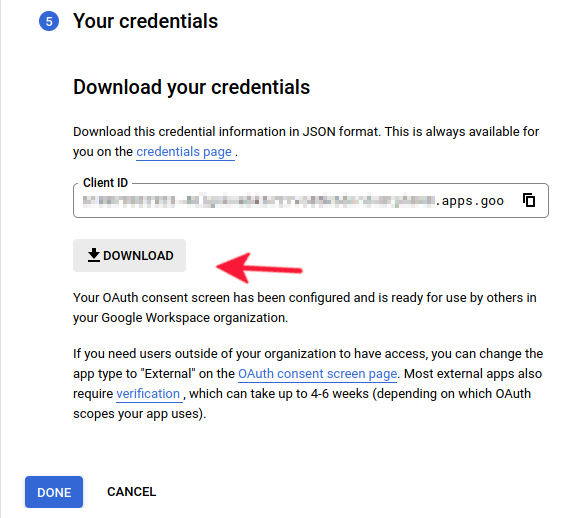570x518 pixels.
Task: Click the Download your credentials heading
Action: tap(192, 87)
